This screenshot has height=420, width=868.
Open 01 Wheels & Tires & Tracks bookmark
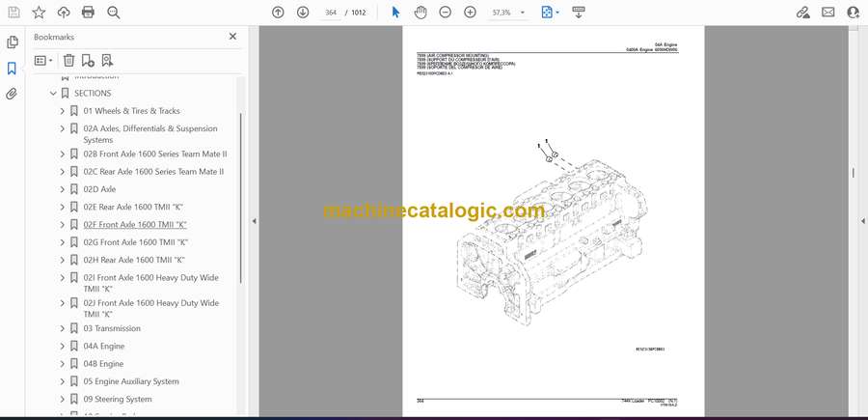tap(132, 111)
